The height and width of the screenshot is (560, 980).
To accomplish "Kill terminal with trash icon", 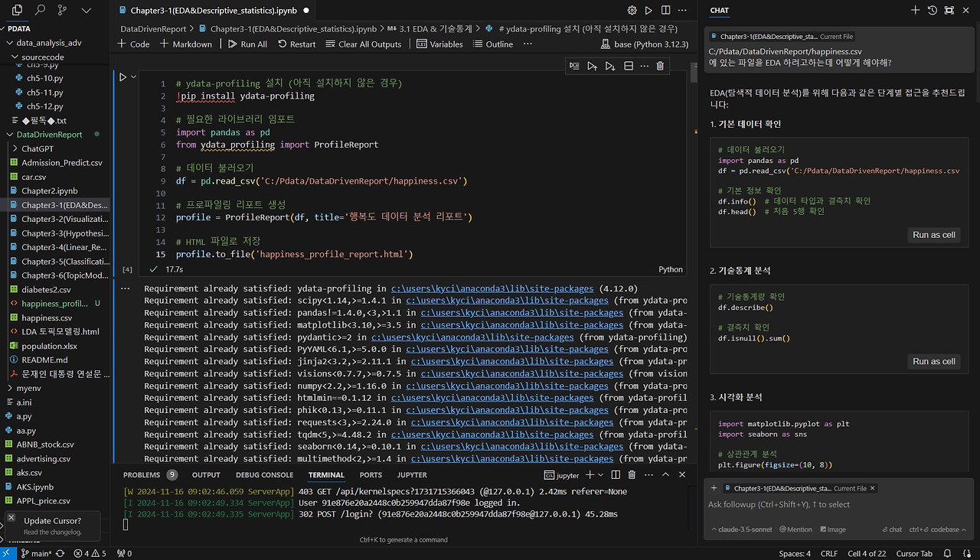I will point(631,475).
